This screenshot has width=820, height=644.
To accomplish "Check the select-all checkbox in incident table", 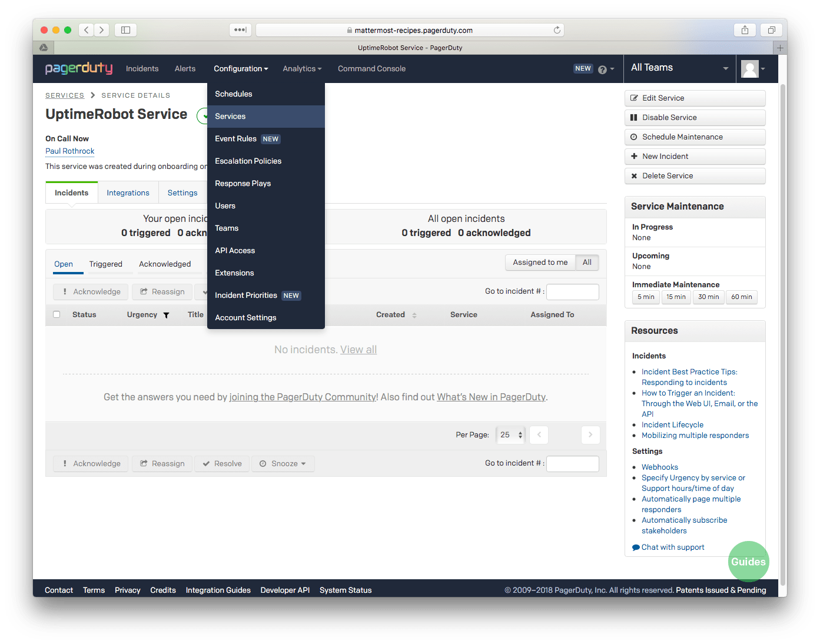I will 57,314.
